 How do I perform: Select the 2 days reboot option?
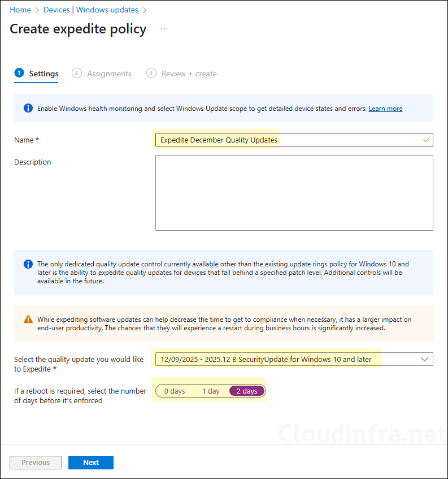[246, 390]
